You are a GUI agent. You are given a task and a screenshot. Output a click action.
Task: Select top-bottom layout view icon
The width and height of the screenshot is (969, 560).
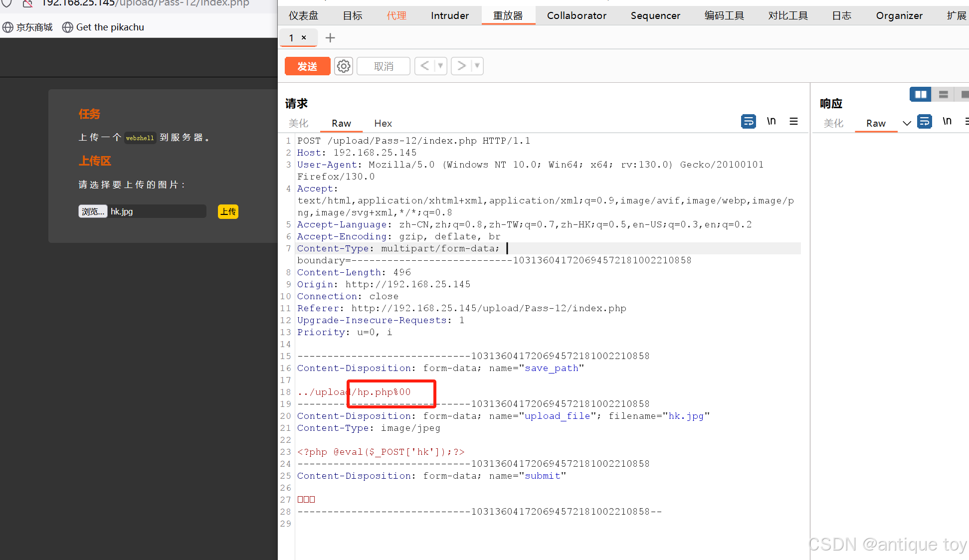[x=943, y=94]
